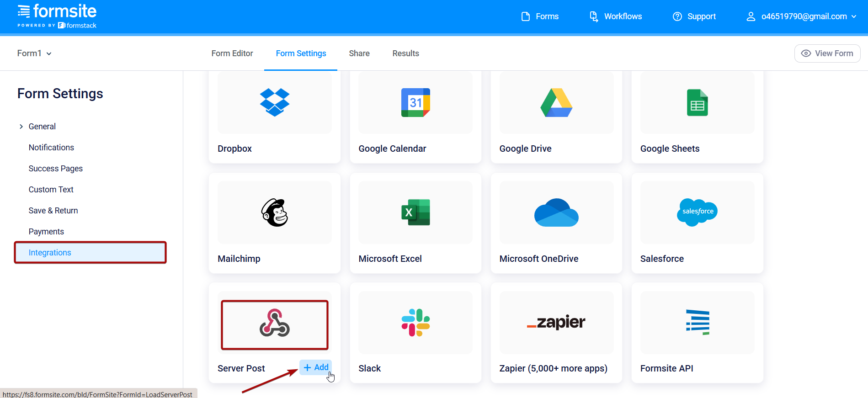Click the Dropbox integration icon
The height and width of the screenshot is (398, 868).
[x=275, y=102]
